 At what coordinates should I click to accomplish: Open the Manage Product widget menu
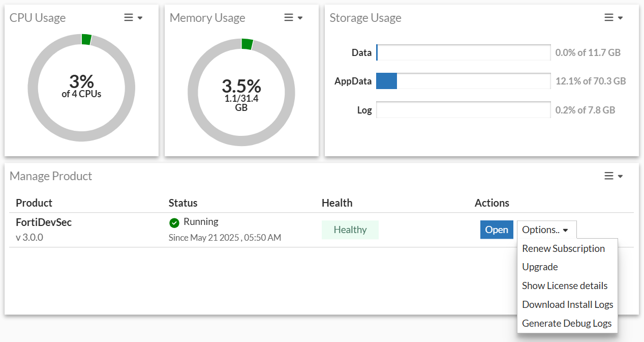[610, 176]
